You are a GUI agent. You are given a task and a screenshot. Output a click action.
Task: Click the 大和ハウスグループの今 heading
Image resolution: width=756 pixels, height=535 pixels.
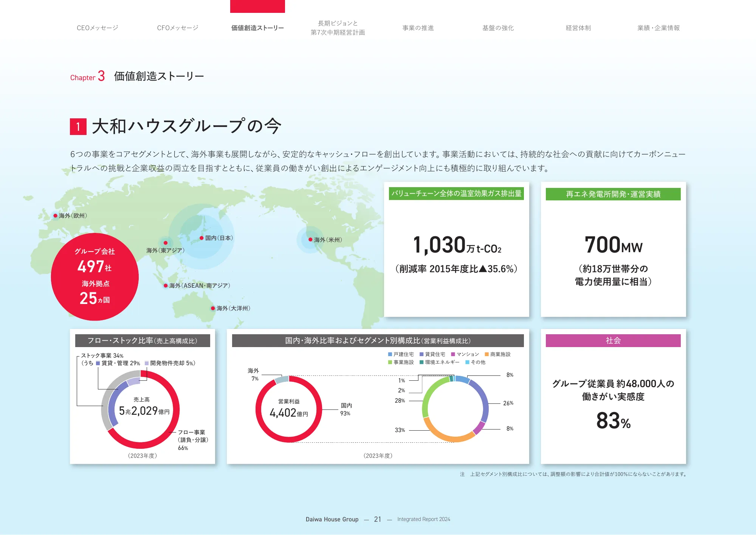[187, 126]
